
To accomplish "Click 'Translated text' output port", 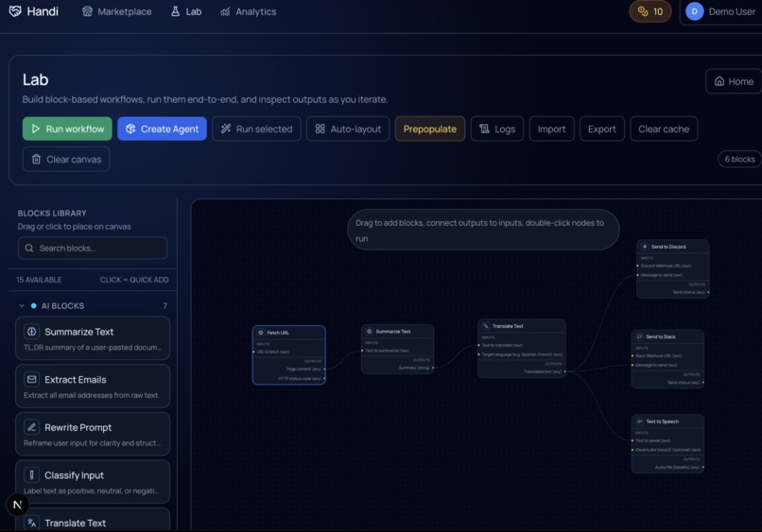I will (564, 371).
